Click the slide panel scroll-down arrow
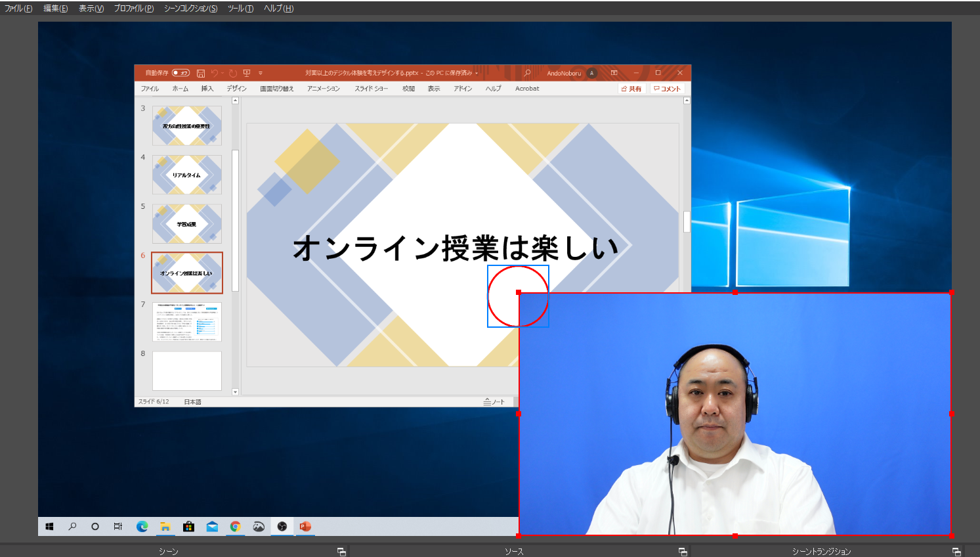This screenshot has height=557, width=980. pos(236,392)
